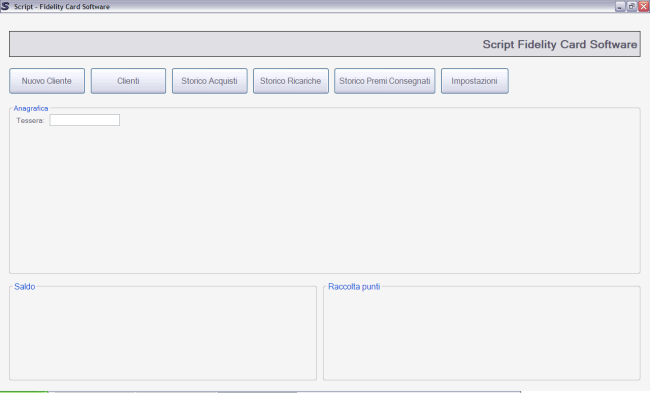Viewport: 650px width, 393px height.
Task: Minimize the Fidelity Card window
Action: [x=620, y=6]
